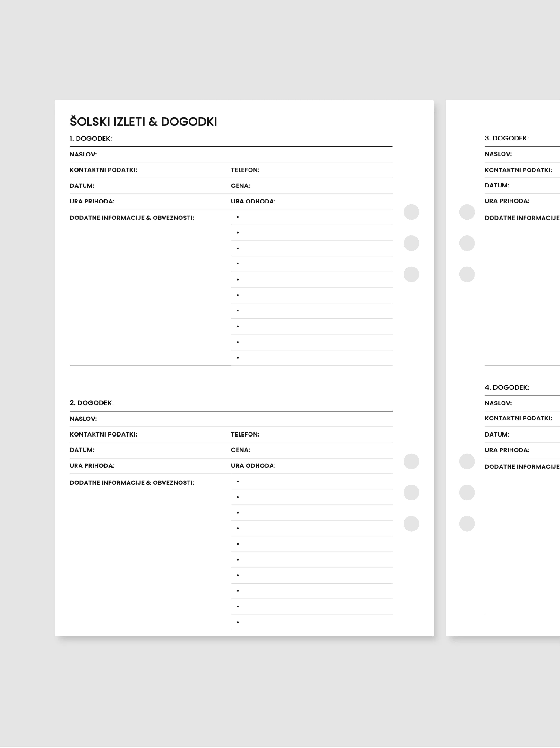
Task: Click "KONTAKTNI PODATKI:" label under 3. DOGODEK
Action: (x=518, y=170)
